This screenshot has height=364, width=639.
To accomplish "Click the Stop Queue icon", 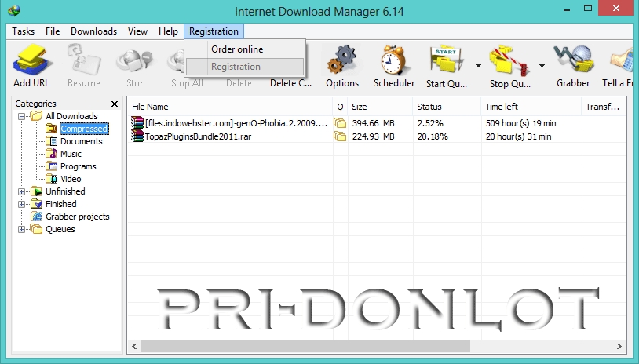I will click(509, 61).
